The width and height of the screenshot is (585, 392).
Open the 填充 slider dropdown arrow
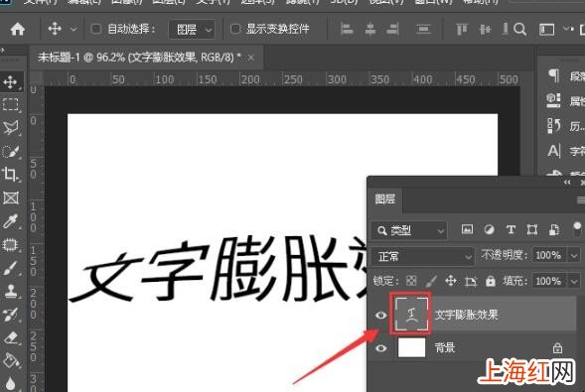[574, 281]
